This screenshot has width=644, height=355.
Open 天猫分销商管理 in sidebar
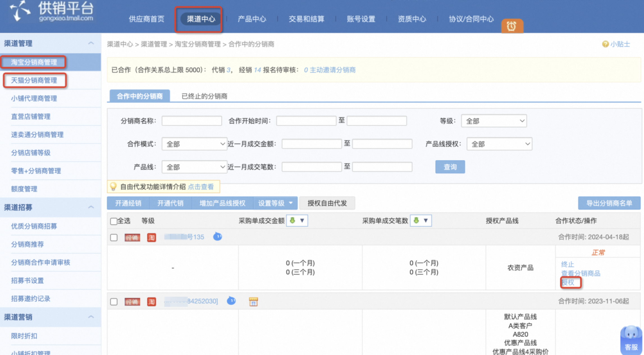[34, 80]
